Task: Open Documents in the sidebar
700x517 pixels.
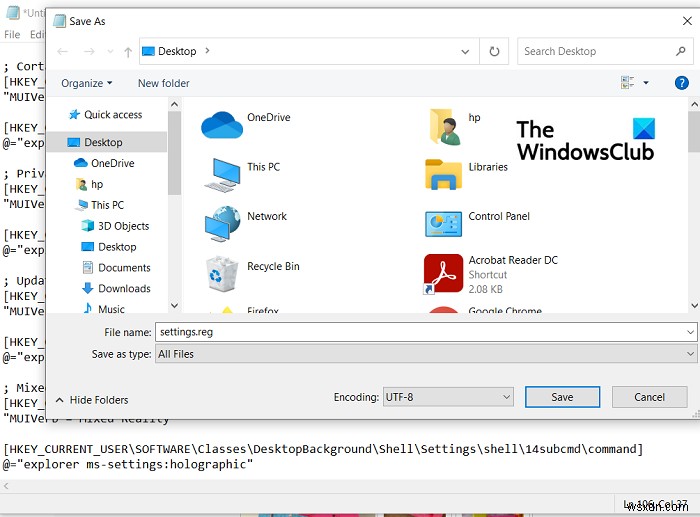Action: tap(117, 267)
